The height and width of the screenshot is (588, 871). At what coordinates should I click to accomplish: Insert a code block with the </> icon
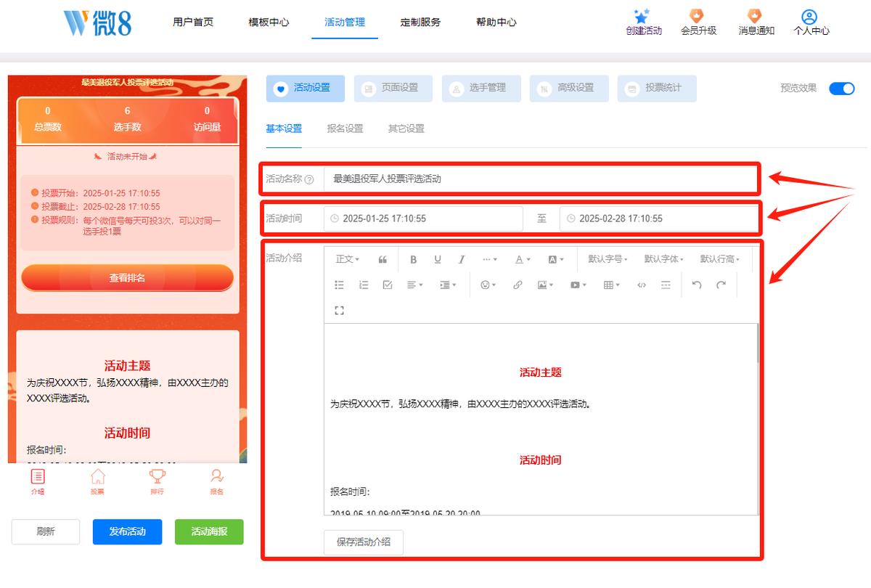[642, 285]
